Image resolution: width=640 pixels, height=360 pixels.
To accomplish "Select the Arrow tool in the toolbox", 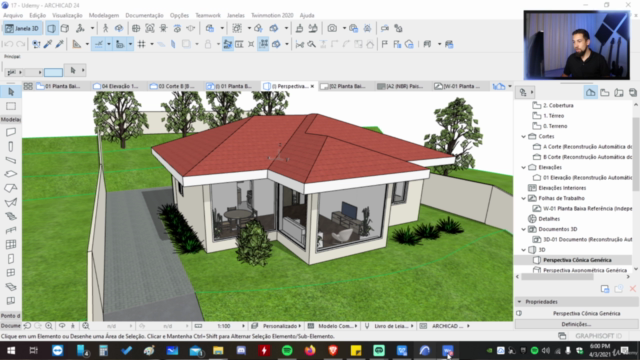I will pos(11,92).
